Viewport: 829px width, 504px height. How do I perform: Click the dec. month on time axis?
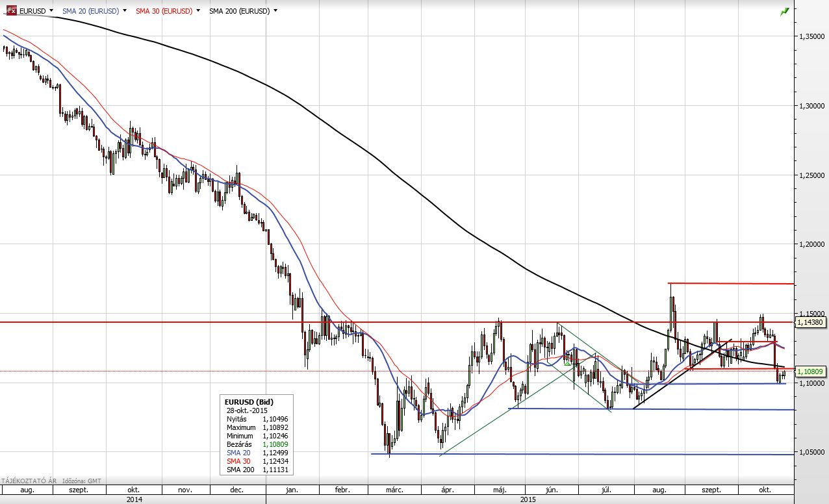pyautogui.click(x=236, y=490)
